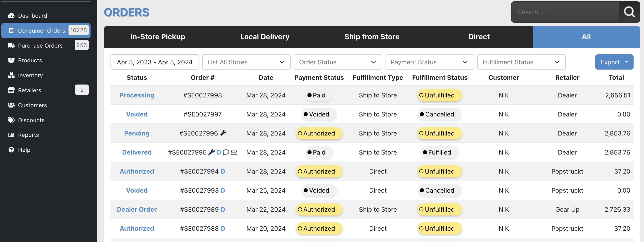Image resolution: width=644 pixels, height=242 pixels.
Task: Click the Discounts tags icon
Action: pyautogui.click(x=11, y=120)
